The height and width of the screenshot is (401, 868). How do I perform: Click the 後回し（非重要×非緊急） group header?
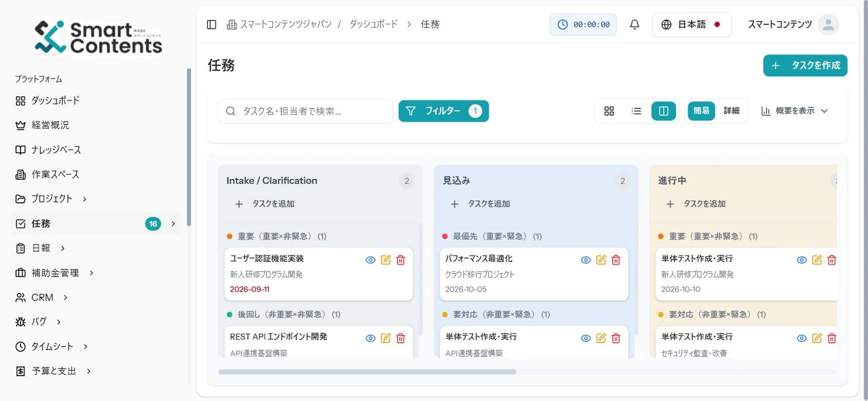[x=285, y=315]
